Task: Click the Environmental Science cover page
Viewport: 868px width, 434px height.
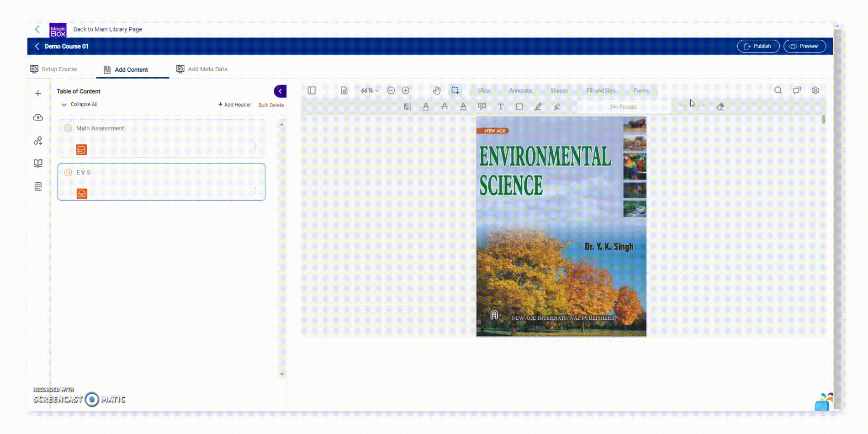Action: pyautogui.click(x=561, y=227)
